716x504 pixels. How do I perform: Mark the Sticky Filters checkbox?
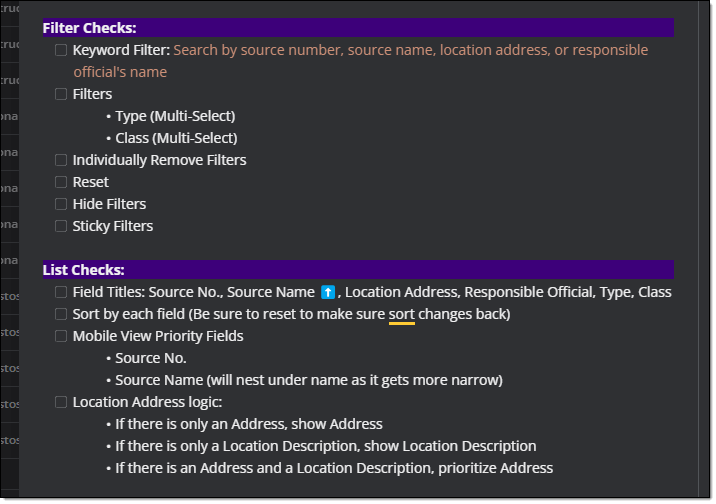coord(61,226)
